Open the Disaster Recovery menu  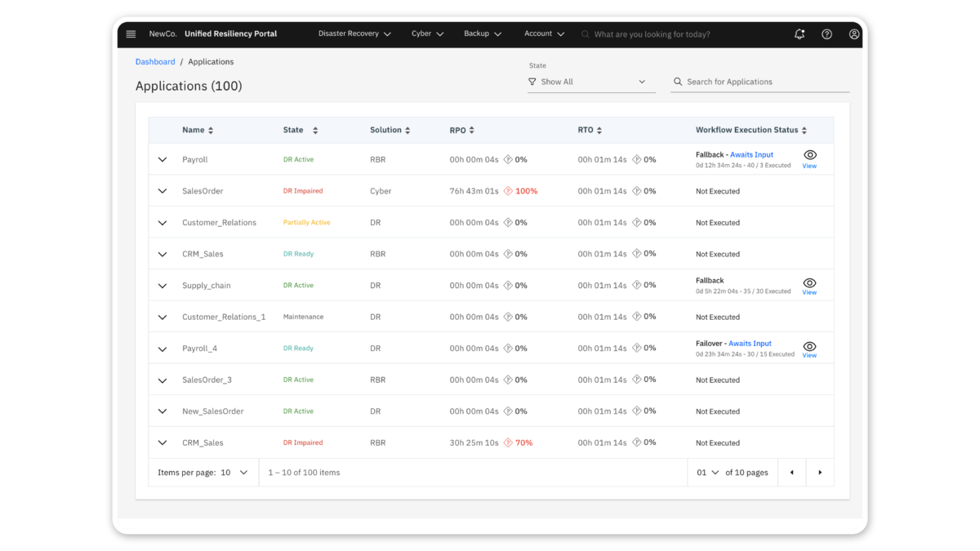354,34
